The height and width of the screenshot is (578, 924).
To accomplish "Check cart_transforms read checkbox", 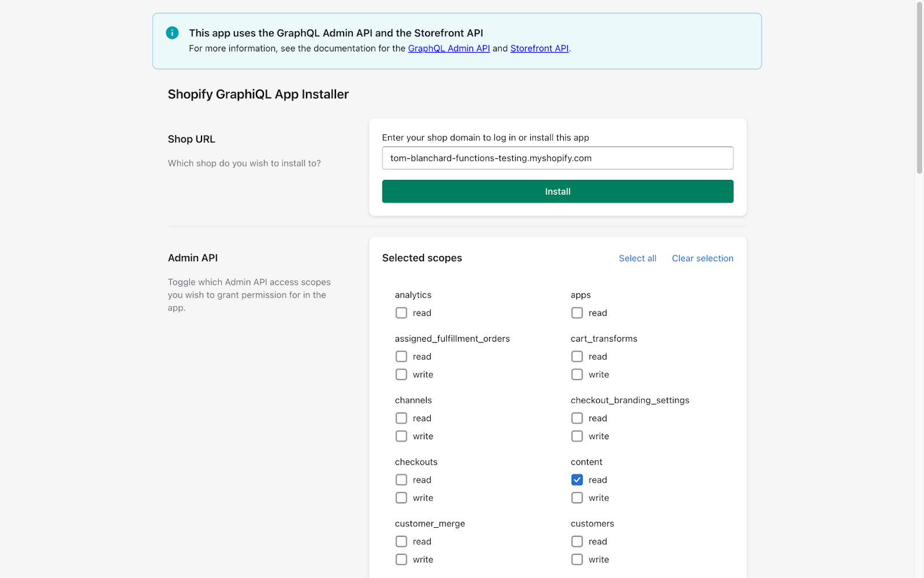I will 577,357.
